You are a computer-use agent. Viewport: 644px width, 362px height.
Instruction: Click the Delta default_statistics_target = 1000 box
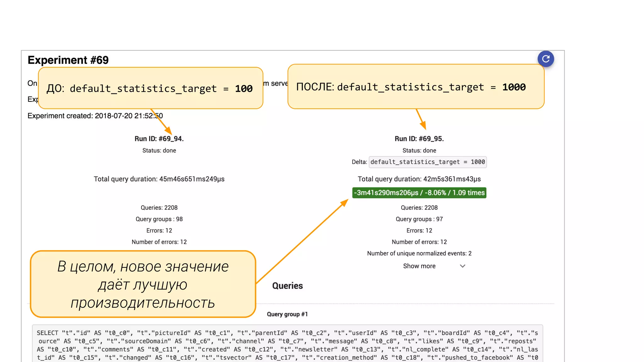coord(427,162)
